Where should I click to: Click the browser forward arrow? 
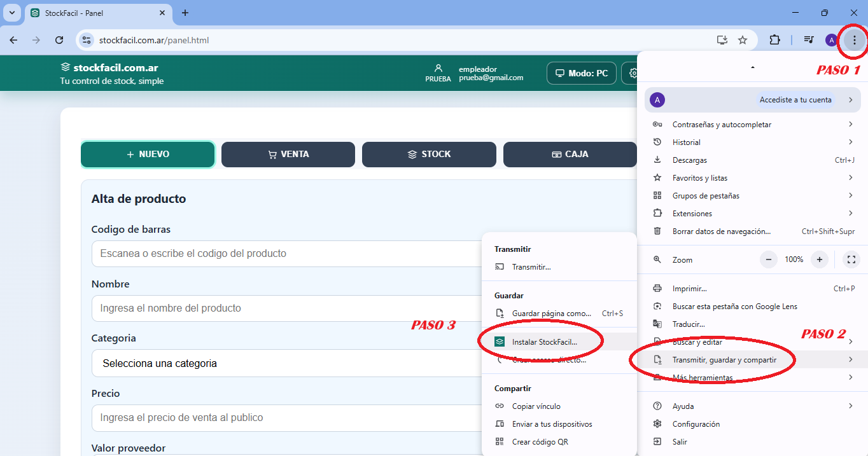click(36, 40)
